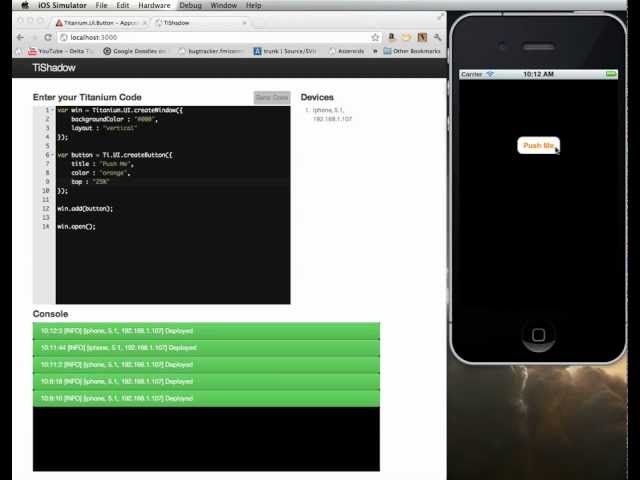Open the iOS Simulator menu
The image size is (640, 480).
click(62, 5)
